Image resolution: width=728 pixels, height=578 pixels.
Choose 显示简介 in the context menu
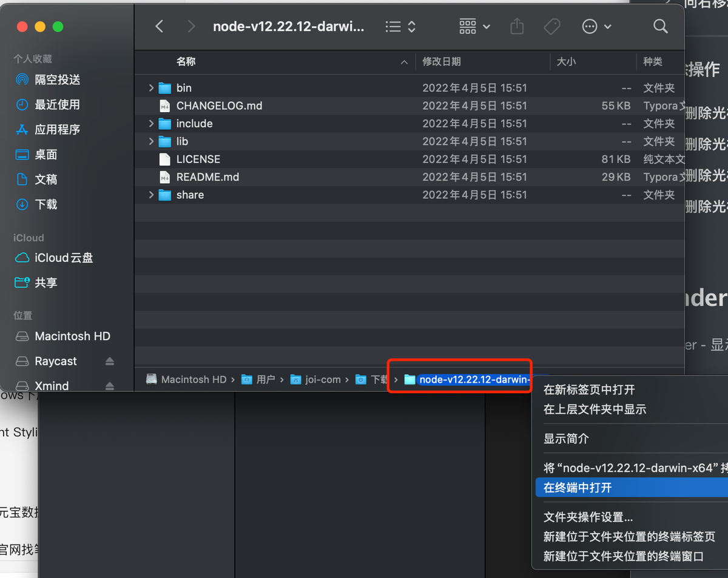tap(566, 439)
